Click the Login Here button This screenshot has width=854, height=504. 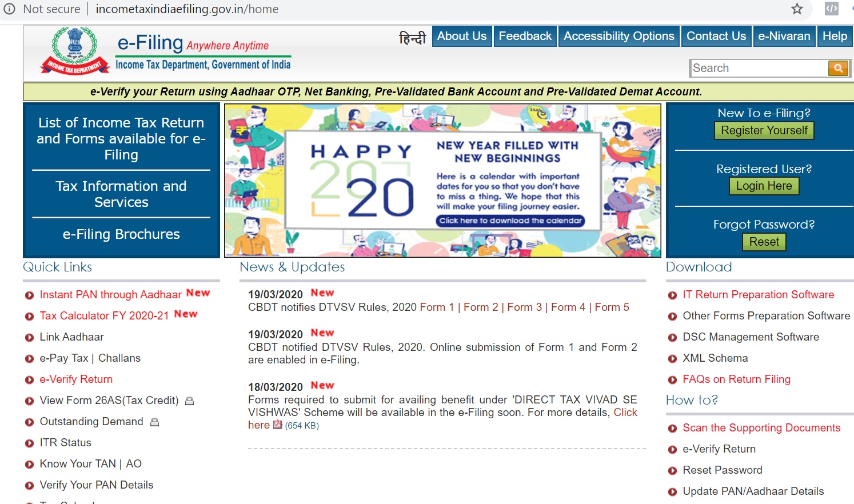764,186
